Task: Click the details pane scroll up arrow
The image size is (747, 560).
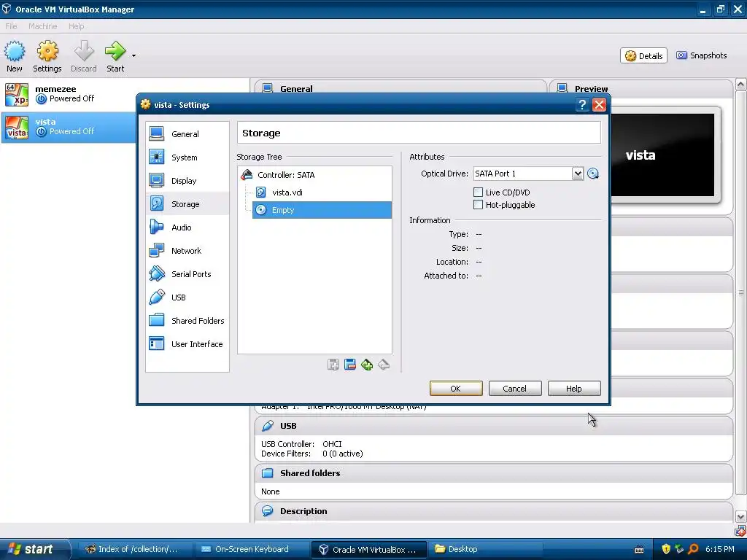Action: tap(740, 85)
